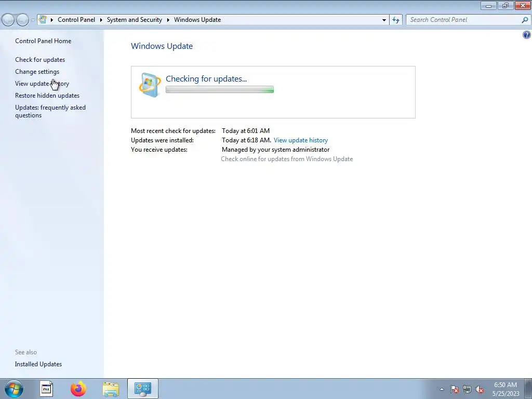Click the search magnifier icon
The image size is (532, 399).
coord(525,20)
